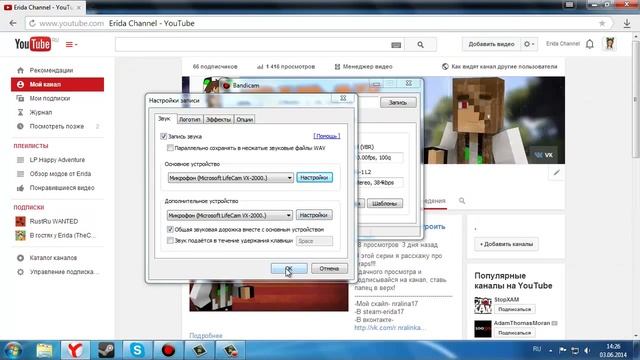The height and width of the screenshot is (360, 640).
Task: Open Журнал history in sidebar
Action: coord(40,112)
